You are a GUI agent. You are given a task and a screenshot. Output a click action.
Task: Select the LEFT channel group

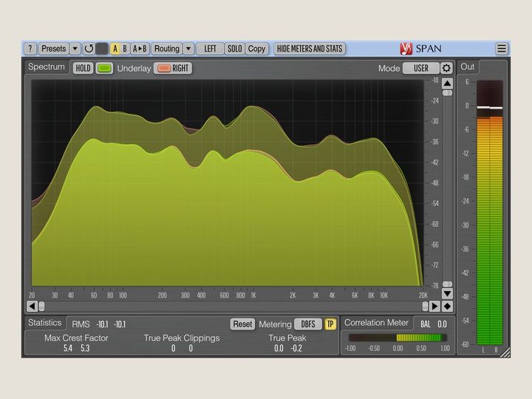tap(210, 49)
